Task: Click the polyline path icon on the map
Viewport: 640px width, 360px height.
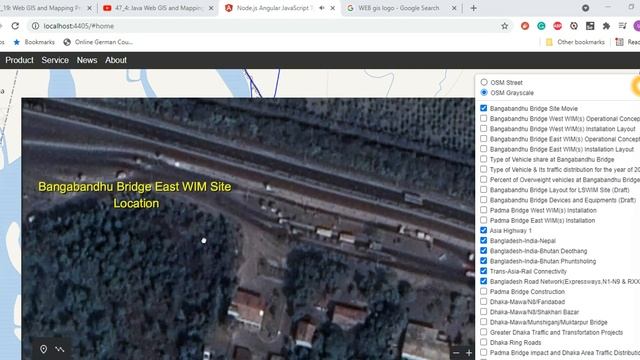Action: pos(60,349)
